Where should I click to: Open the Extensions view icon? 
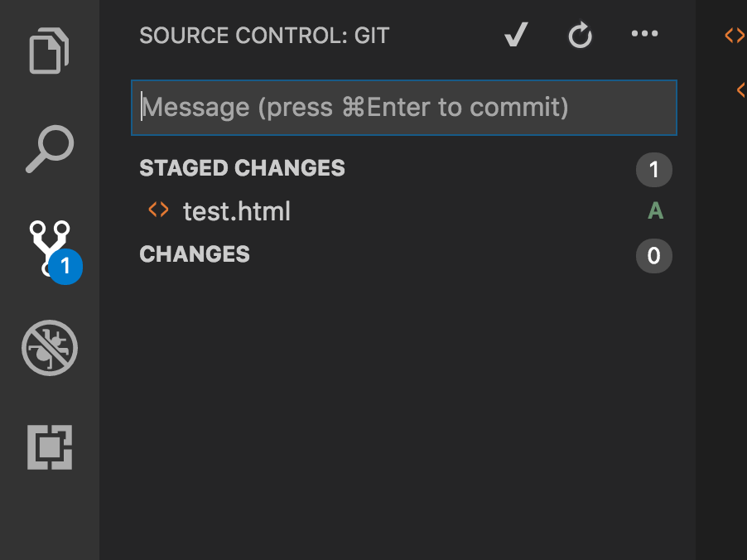click(x=50, y=447)
